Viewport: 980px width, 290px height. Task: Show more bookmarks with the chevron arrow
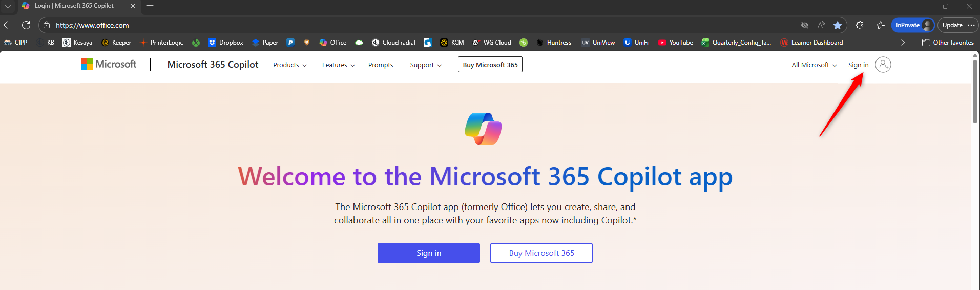903,43
